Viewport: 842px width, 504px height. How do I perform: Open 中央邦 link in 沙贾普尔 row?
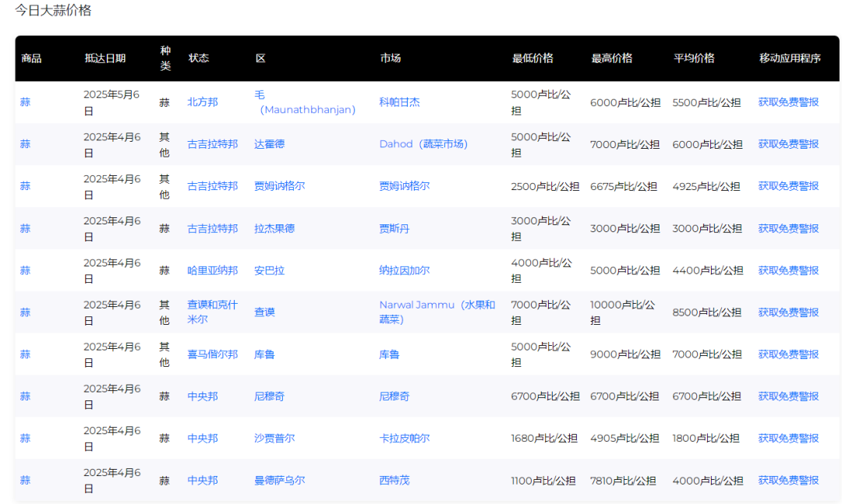click(203, 438)
